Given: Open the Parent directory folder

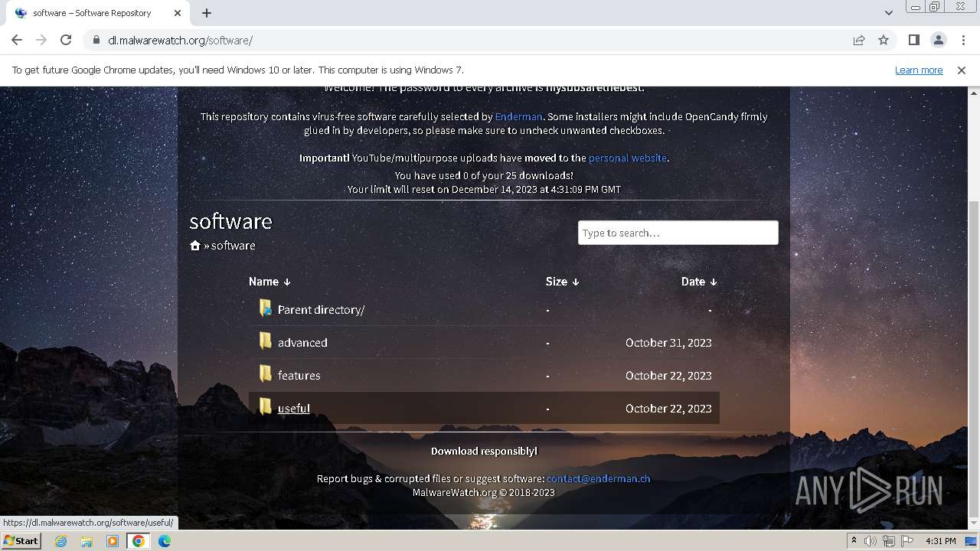Looking at the screenshot, I should point(321,309).
